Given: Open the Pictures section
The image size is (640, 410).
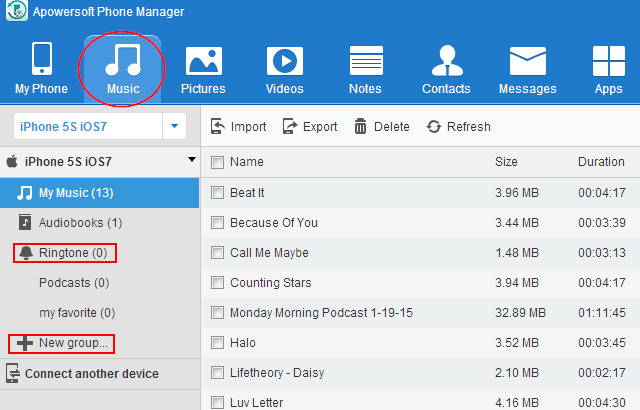Looking at the screenshot, I should click(x=203, y=62).
